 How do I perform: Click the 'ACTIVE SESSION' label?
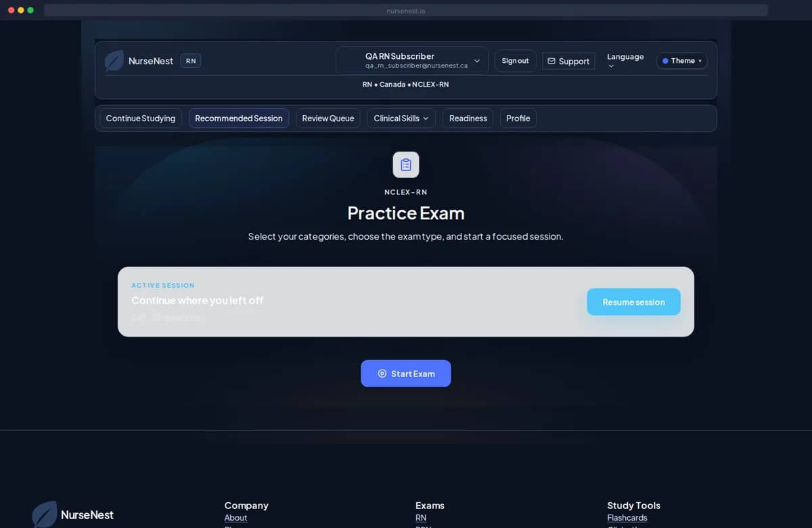tap(163, 286)
